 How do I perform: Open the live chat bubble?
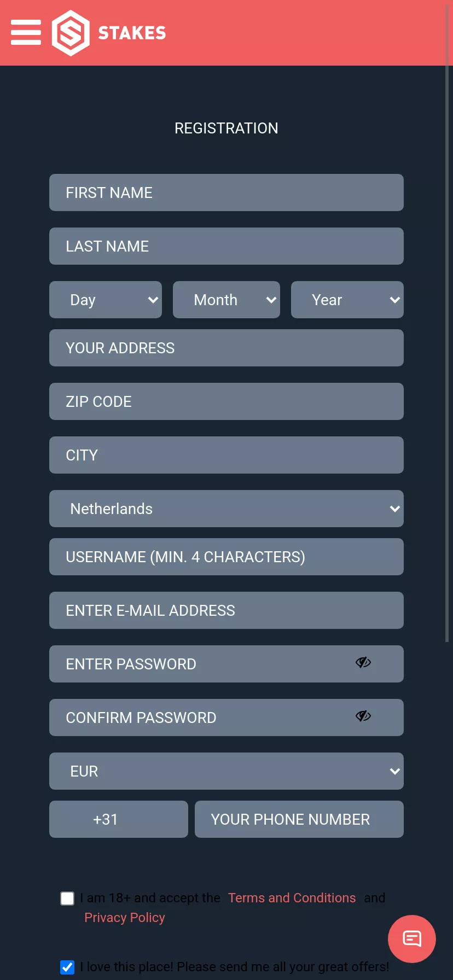click(x=411, y=938)
